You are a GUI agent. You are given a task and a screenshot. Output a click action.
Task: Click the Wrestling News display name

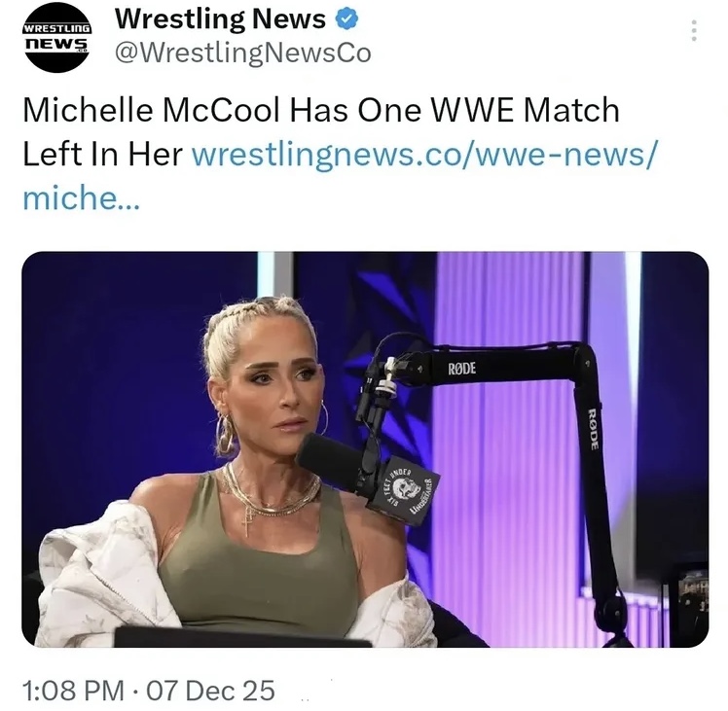pyautogui.click(x=220, y=19)
